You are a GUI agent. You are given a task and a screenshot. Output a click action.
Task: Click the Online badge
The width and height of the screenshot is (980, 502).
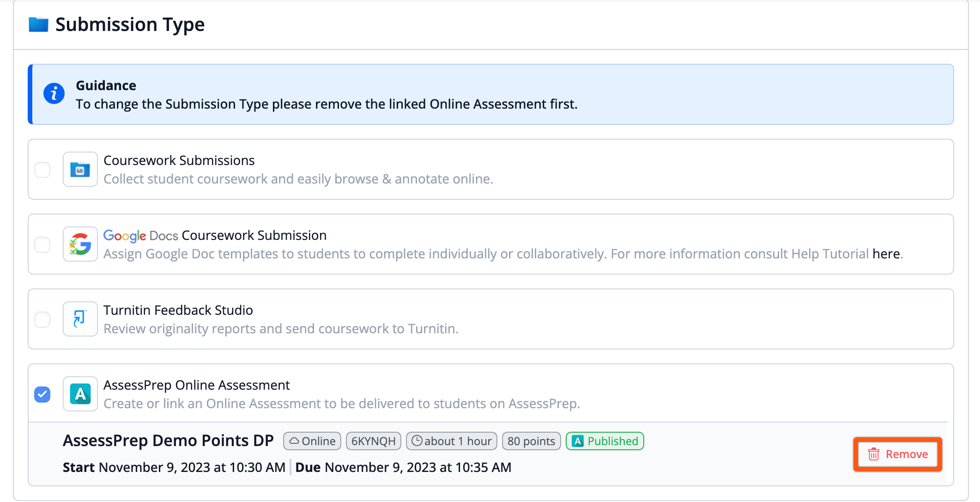point(312,441)
